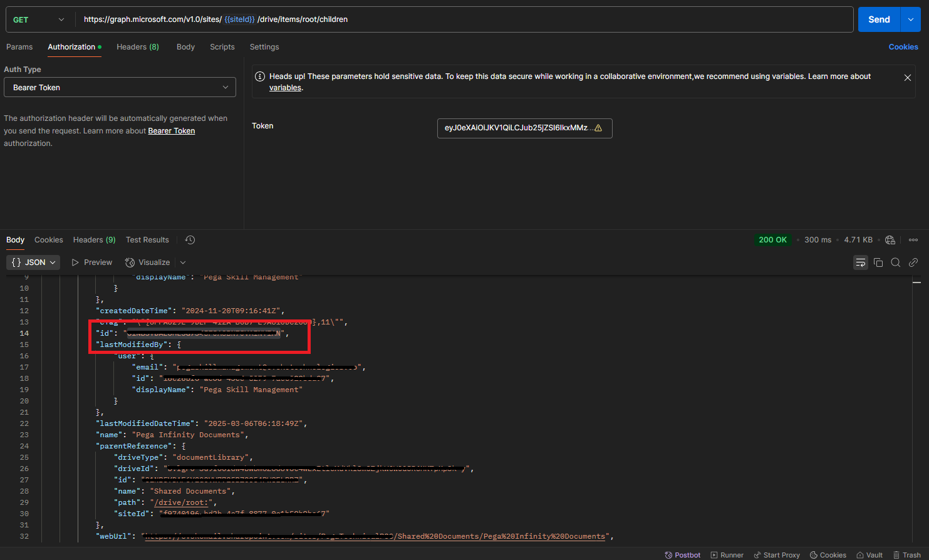Open request Body tab
The height and width of the screenshot is (560, 929).
point(185,47)
